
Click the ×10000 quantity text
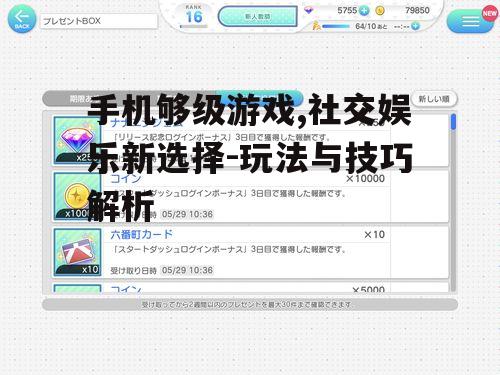point(365,179)
